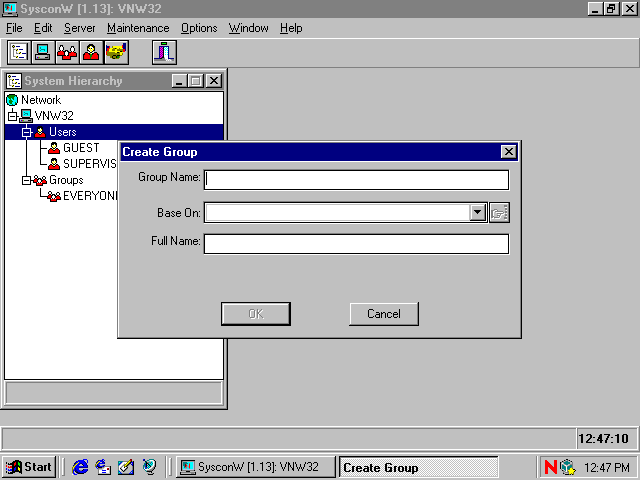Open the red N Novell tray icon
Viewport: 640px width, 480px height.
coord(551,467)
